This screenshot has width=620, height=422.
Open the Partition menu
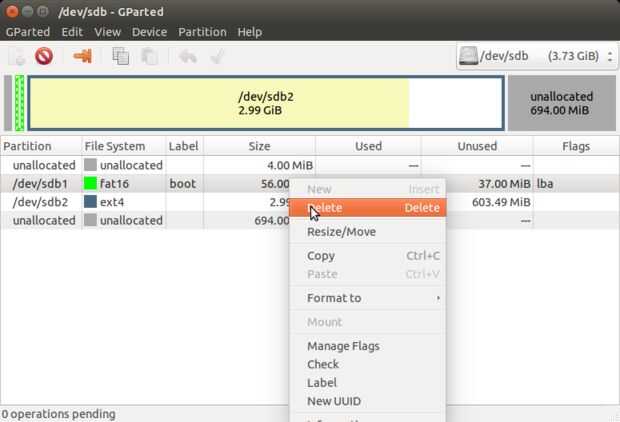pyautogui.click(x=202, y=32)
